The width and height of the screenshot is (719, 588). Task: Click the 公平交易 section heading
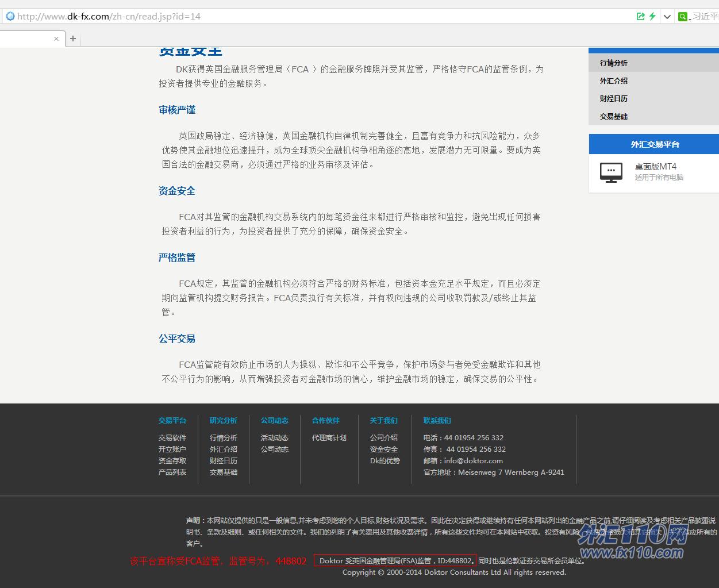[x=177, y=339]
